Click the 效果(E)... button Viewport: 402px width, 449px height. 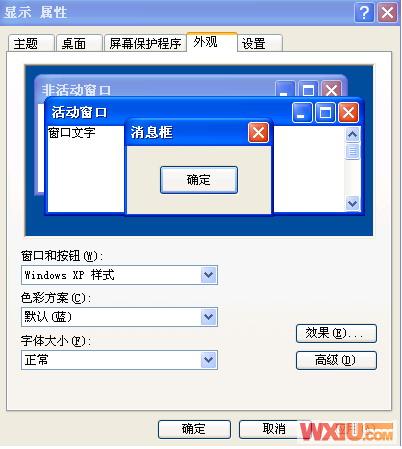click(x=336, y=333)
